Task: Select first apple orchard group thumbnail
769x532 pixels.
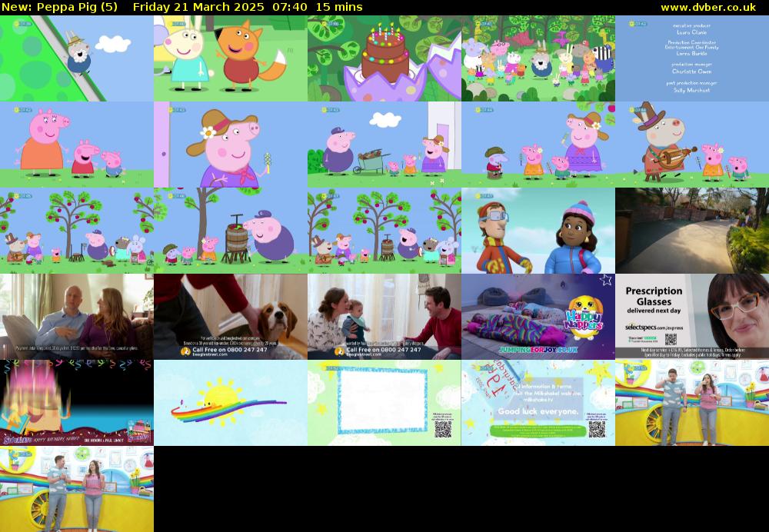Action: tap(76, 231)
